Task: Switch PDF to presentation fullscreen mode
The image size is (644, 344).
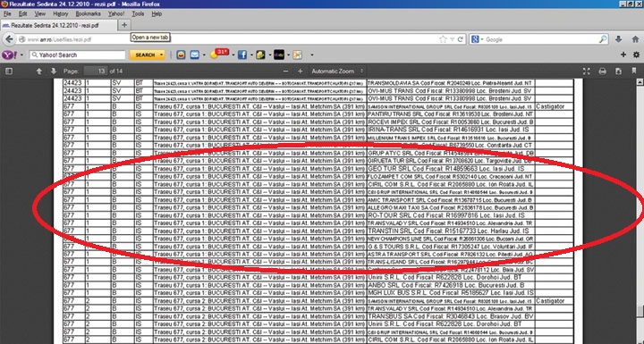Action: [x=586, y=71]
